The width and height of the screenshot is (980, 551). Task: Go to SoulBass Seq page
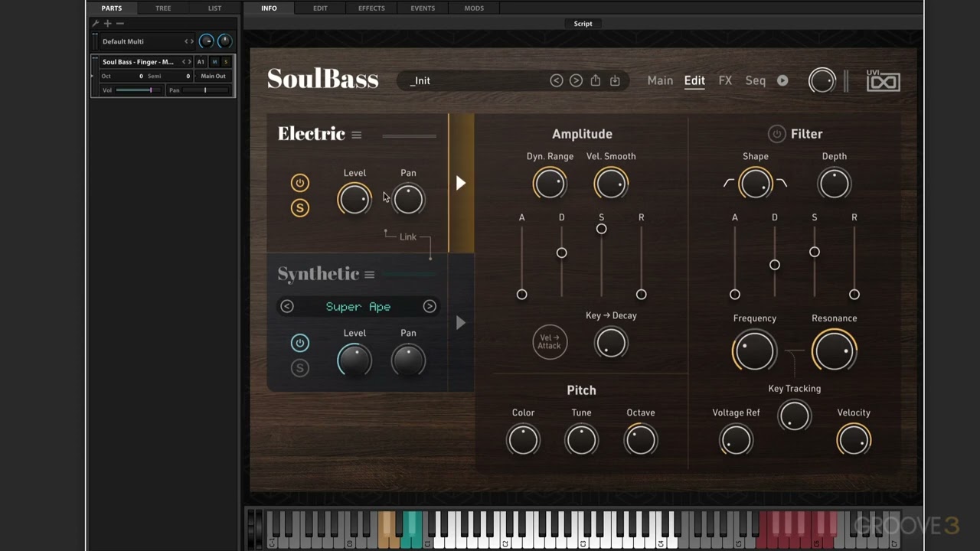point(756,80)
